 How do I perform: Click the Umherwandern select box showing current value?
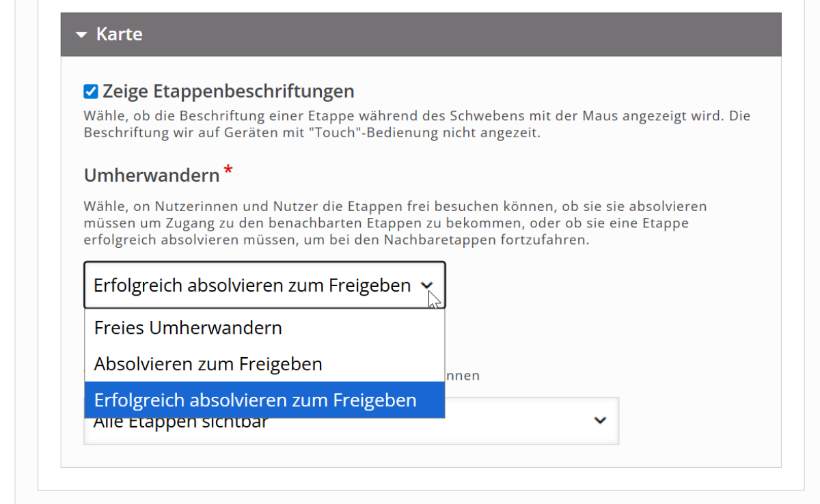click(x=251, y=285)
